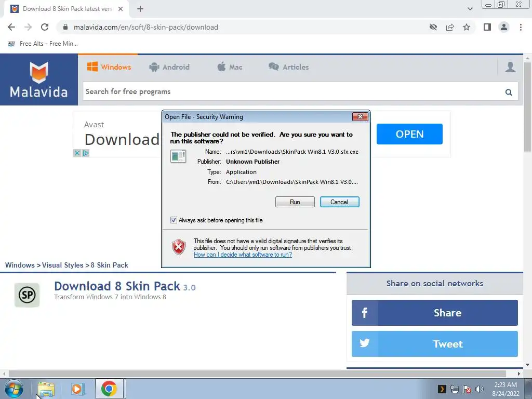Open a new browser tab
This screenshot has height=399, width=532.
coord(140,9)
